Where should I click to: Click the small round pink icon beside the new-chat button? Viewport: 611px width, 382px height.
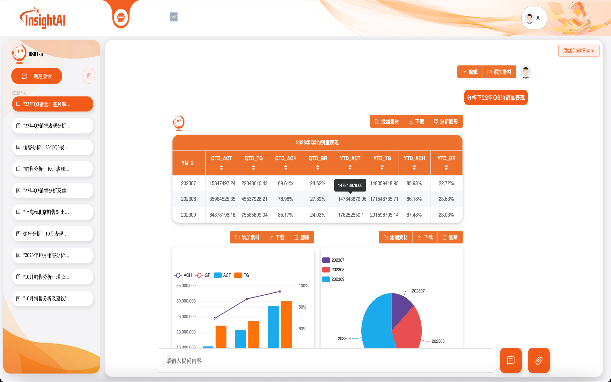tap(88, 76)
